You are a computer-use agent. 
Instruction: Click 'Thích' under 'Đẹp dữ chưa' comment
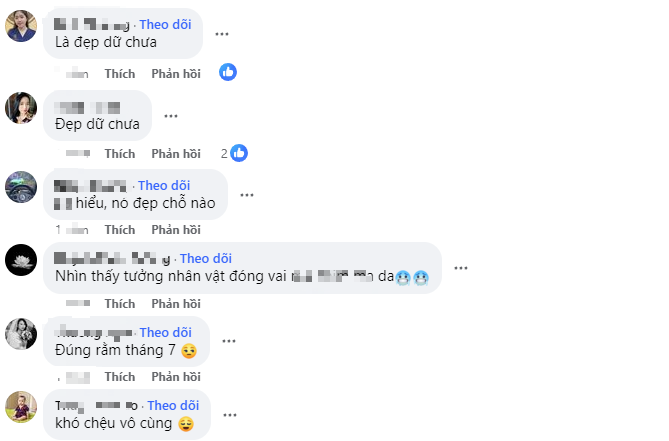119,154
